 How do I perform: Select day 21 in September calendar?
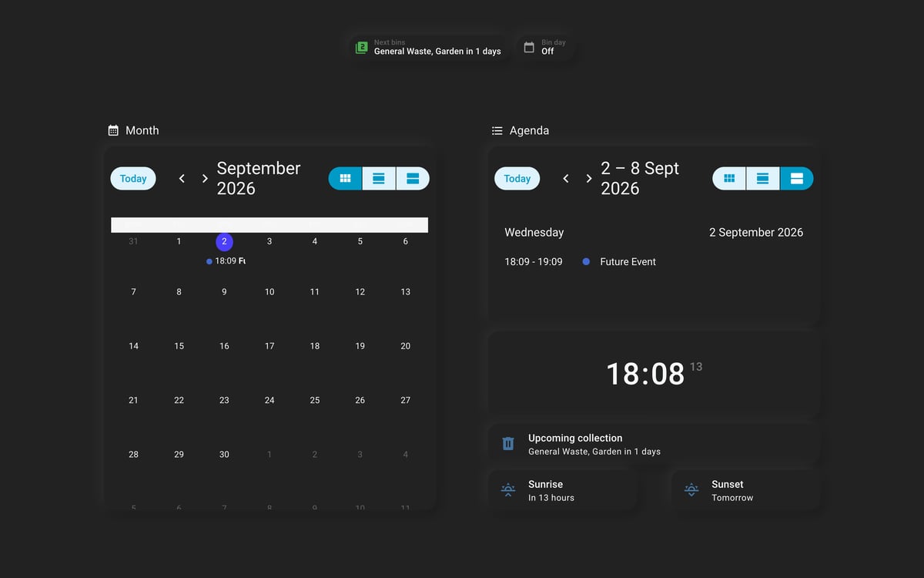pyautogui.click(x=133, y=400)
